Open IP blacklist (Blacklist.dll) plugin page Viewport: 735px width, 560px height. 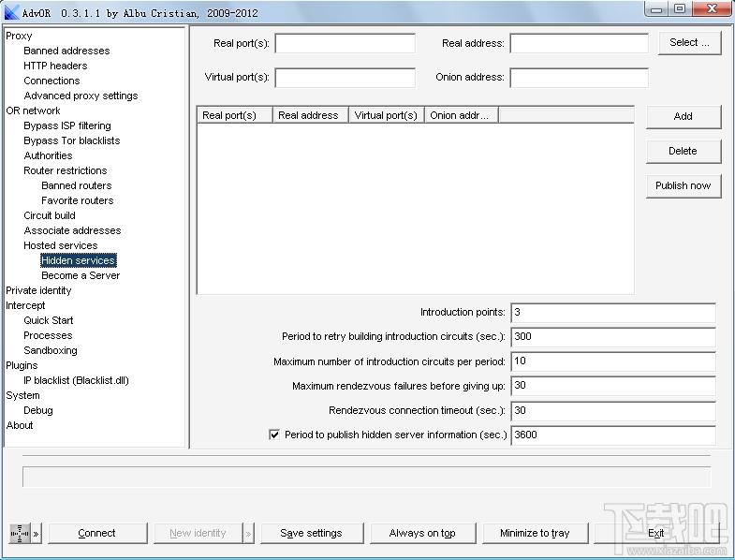(x=76, y=381)
